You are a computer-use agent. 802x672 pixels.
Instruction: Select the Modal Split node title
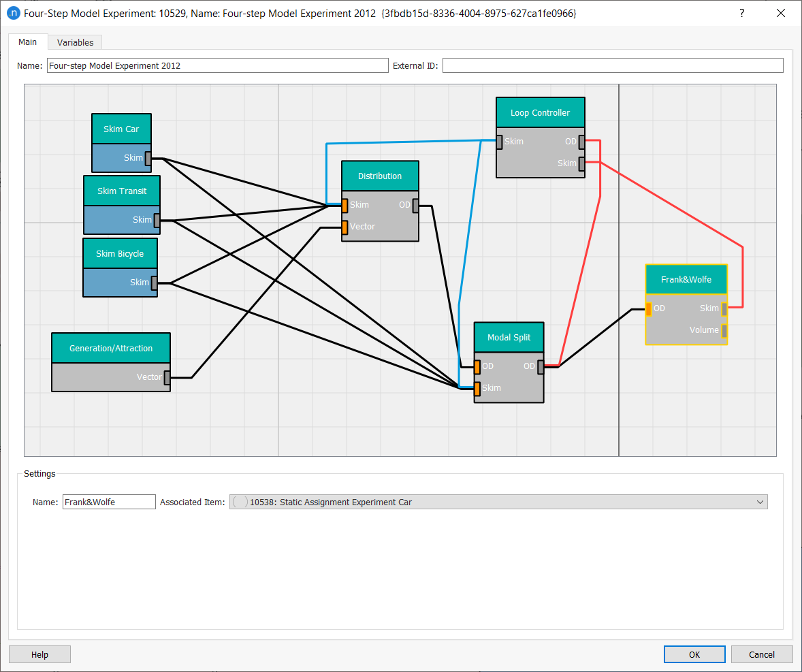click(x=509, y=337)
